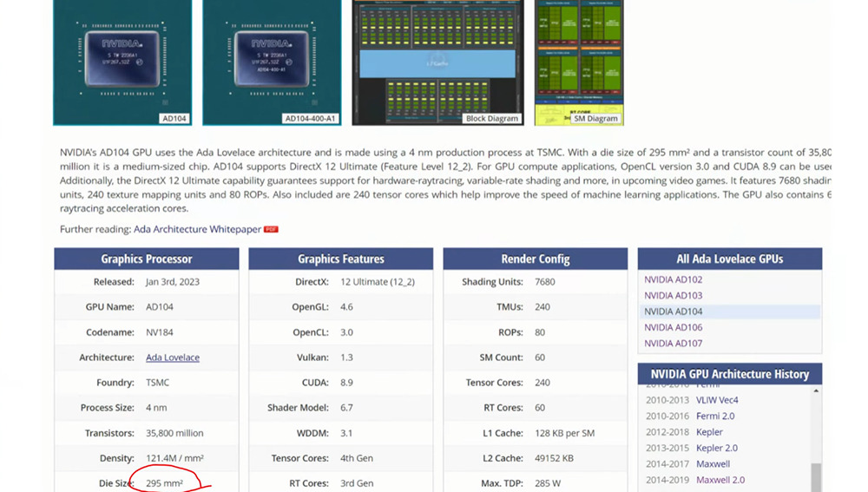Click the GPU Name value 'AD104'

pos(160,307)
